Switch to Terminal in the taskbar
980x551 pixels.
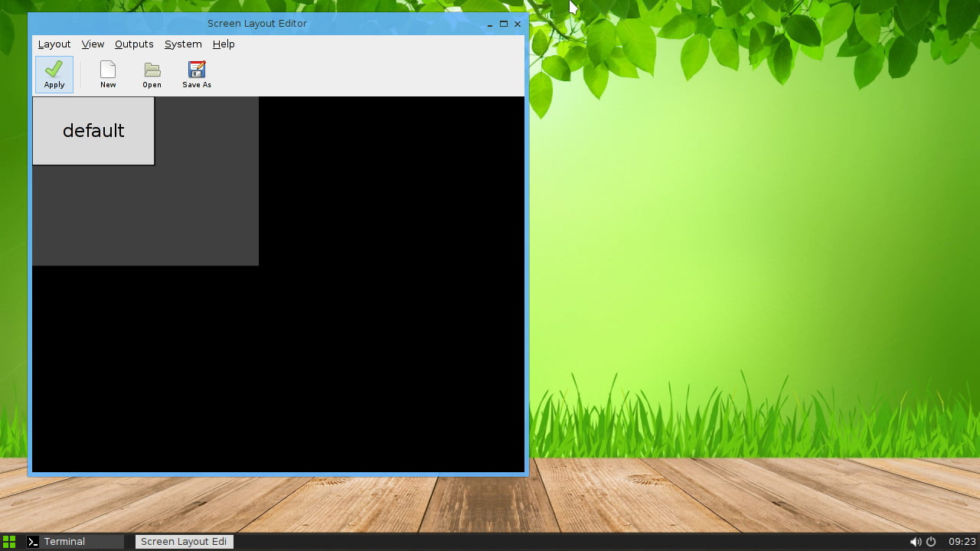point(73,542)
